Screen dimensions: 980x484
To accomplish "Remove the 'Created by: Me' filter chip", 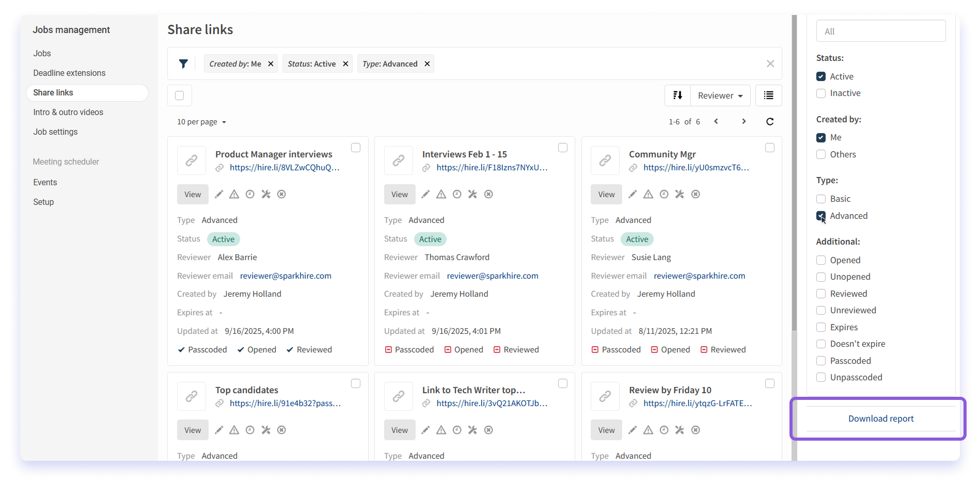I will click(x=271, y=64).
